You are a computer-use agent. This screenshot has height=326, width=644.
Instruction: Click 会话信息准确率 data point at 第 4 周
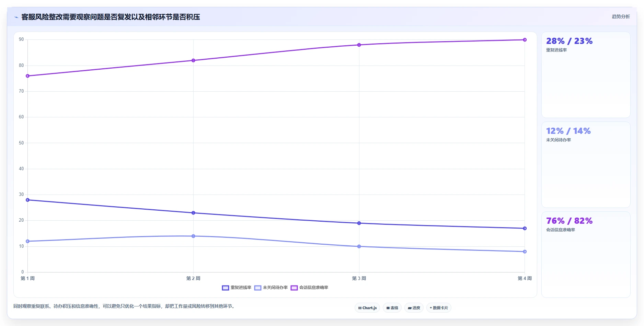point(525,40)
